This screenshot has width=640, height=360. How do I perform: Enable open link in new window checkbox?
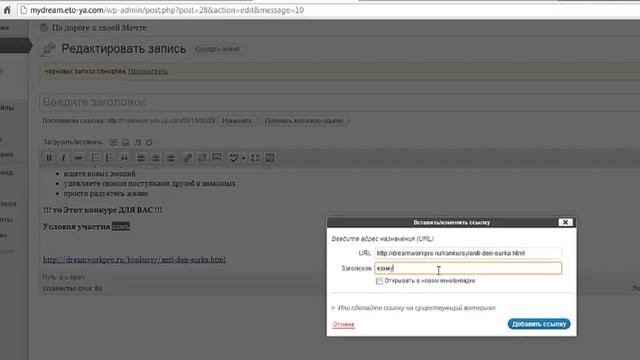tap(379, 281)
